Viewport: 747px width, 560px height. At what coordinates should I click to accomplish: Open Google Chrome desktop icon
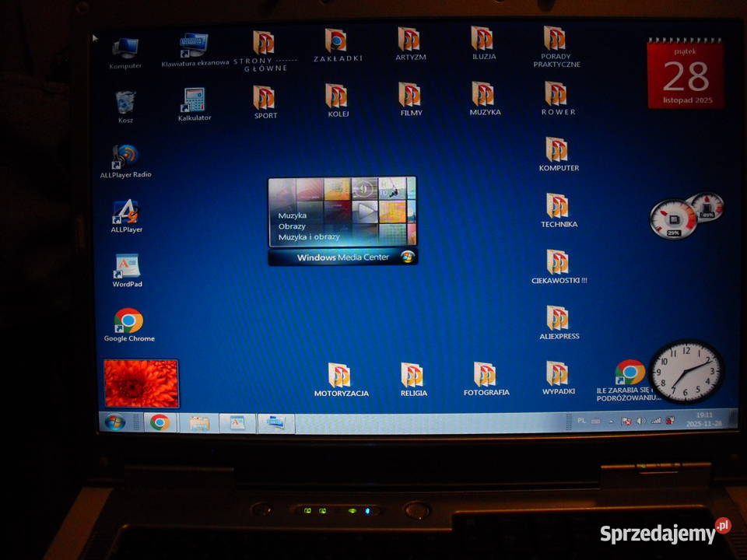pos(128,320)
